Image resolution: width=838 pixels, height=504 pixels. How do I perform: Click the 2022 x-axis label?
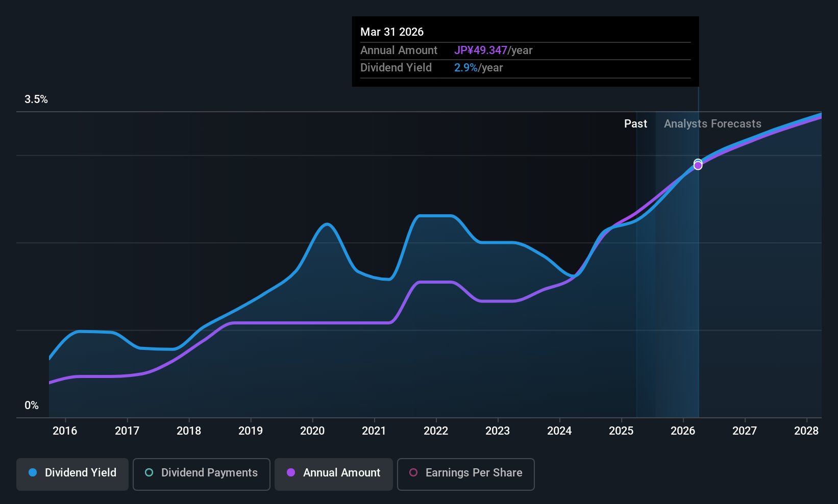pyautogui.click(x=436, y=431)
